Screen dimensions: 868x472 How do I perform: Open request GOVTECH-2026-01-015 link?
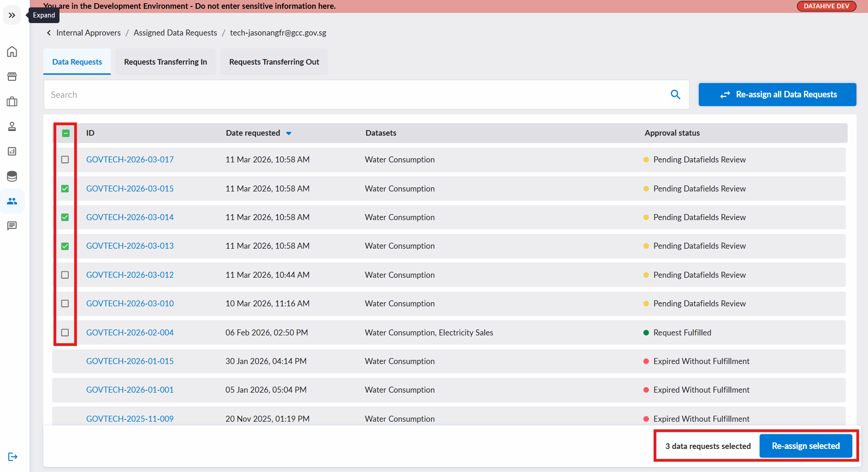(130, 361)
